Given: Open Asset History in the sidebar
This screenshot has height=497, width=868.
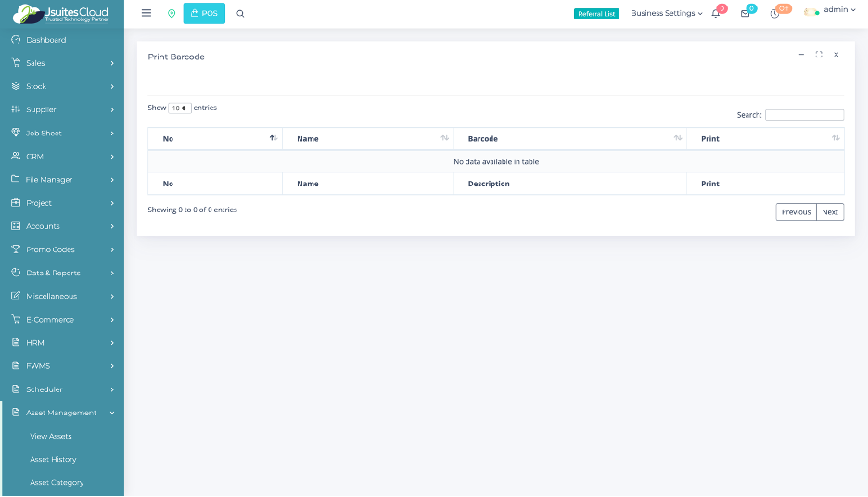Looking at the screenshot, I should 53,459.
